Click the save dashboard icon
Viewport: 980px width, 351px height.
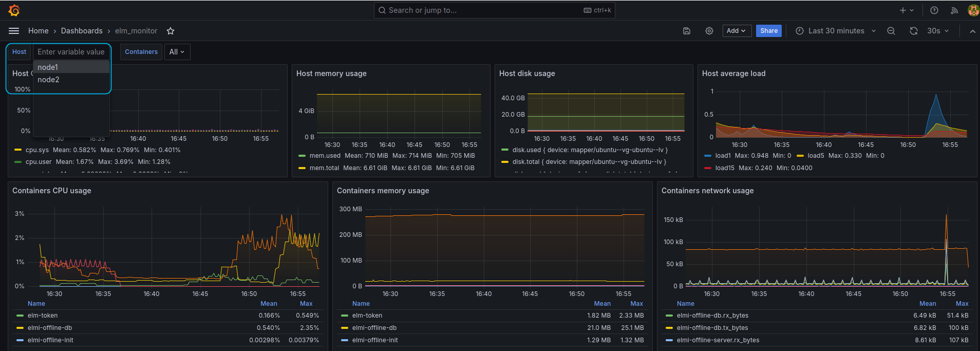(x=687, y=31)
